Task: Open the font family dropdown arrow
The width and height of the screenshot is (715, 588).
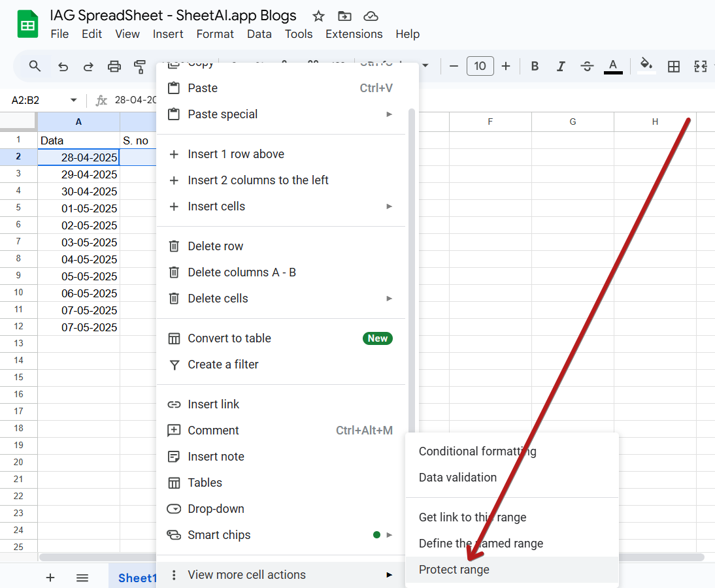Action: point(425,65)
